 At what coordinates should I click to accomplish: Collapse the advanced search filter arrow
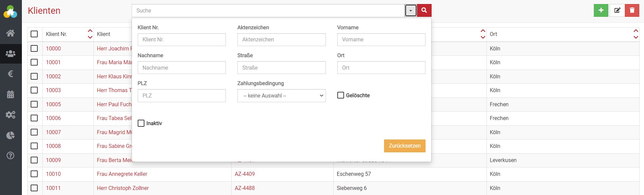[x=411, y=11]
